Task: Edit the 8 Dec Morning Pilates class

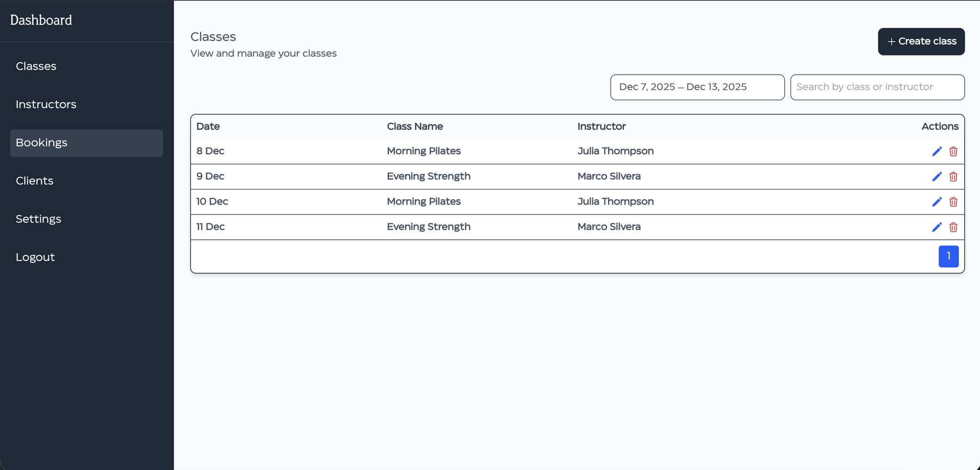Action: tap(936, 151)
